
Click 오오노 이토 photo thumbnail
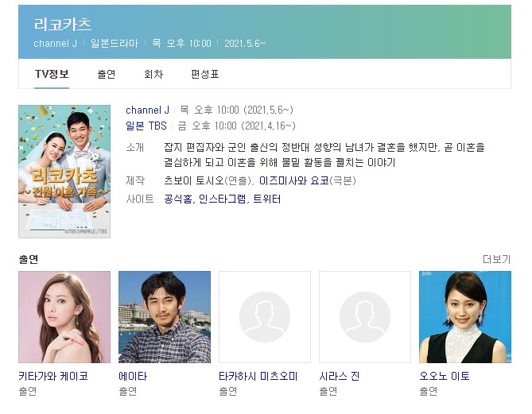[465, 317]
